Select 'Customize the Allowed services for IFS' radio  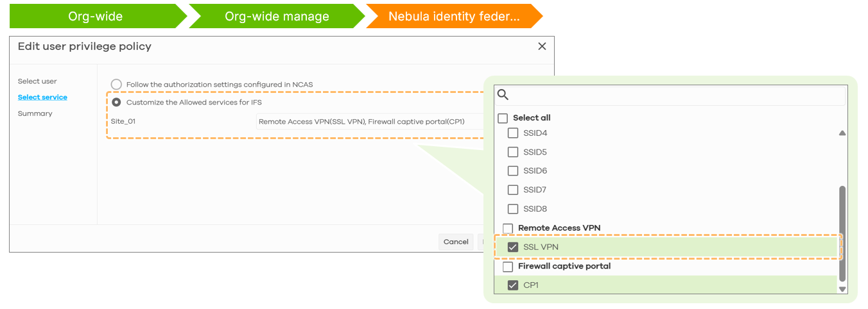coord(116,102)
